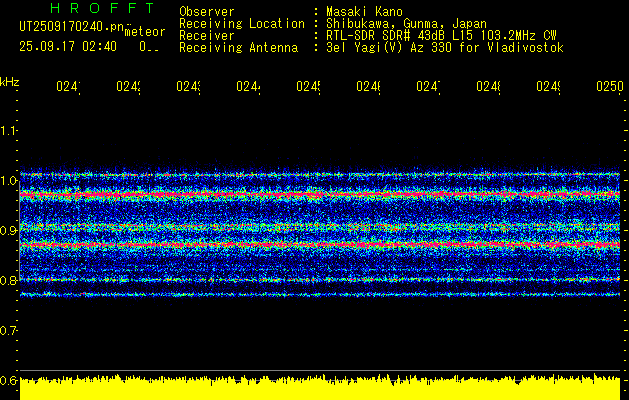
Task: Select the 25.09.17 02:40 timestamp
Action: (x=68, y=46)
